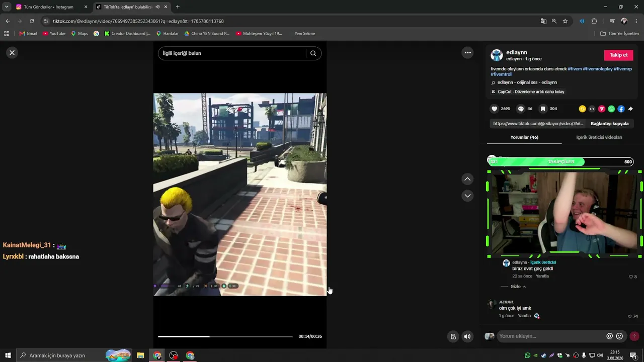Open the Chino YBN Sound bookmark
The width and height of the screenshot is (644, 362).
coord(207,34)
